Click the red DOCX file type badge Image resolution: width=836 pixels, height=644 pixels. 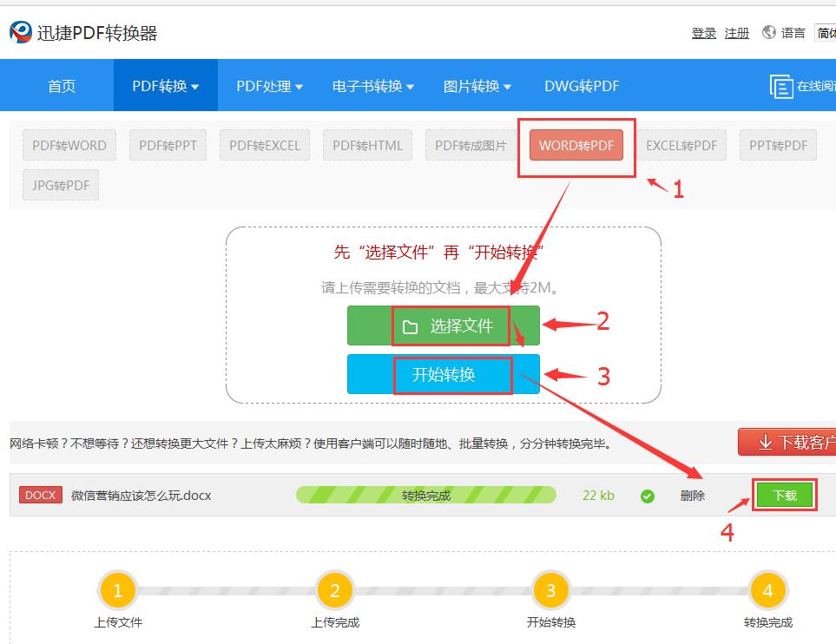(40, 495)
